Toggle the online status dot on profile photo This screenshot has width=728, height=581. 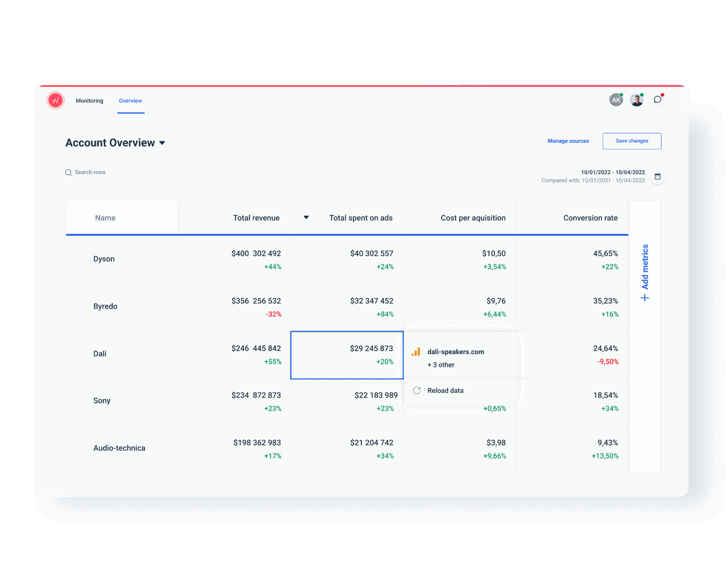pyautogui.click(x=642, y=94)
